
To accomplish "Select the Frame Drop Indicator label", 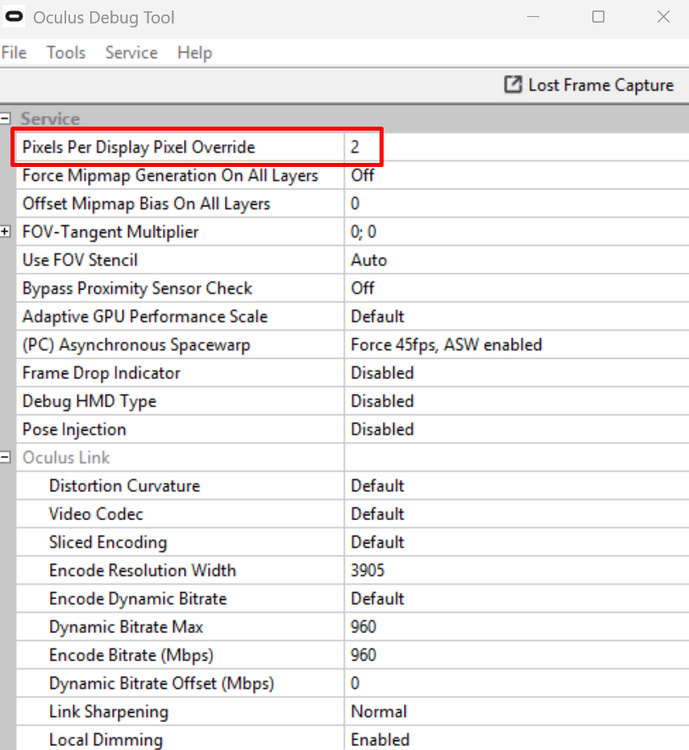I will coord(101,373).
